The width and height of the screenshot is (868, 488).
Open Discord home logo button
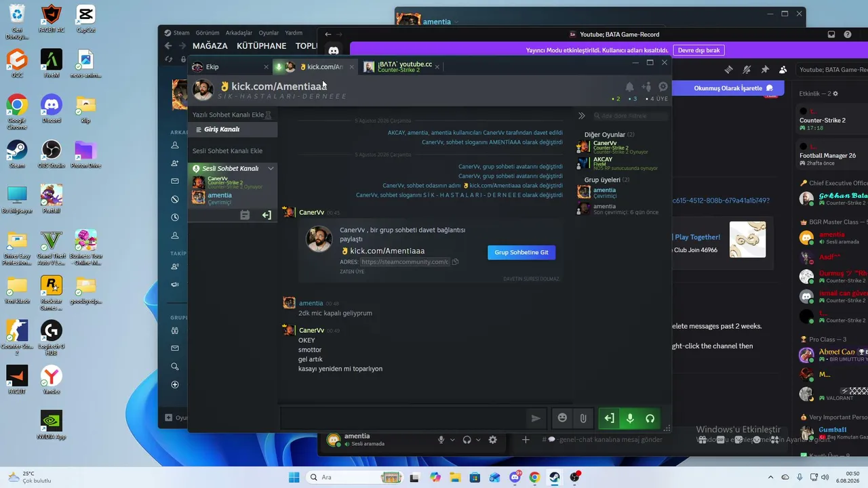coord(333,50)
